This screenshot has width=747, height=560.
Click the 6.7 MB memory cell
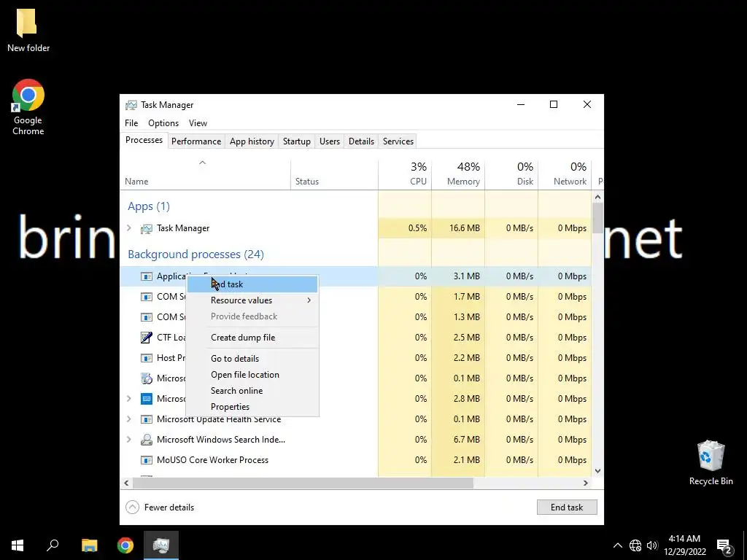click(458, 440)
